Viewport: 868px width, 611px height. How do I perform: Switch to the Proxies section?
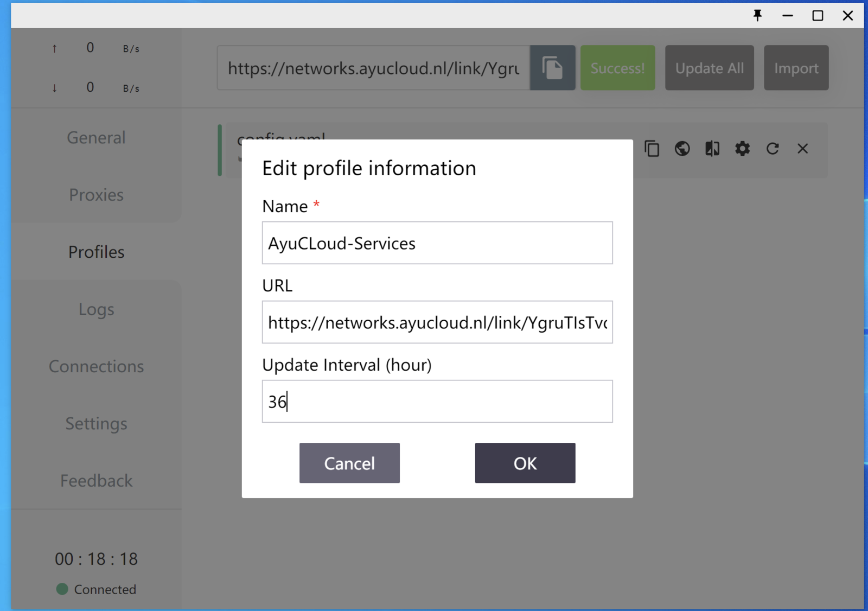point(96,195)
